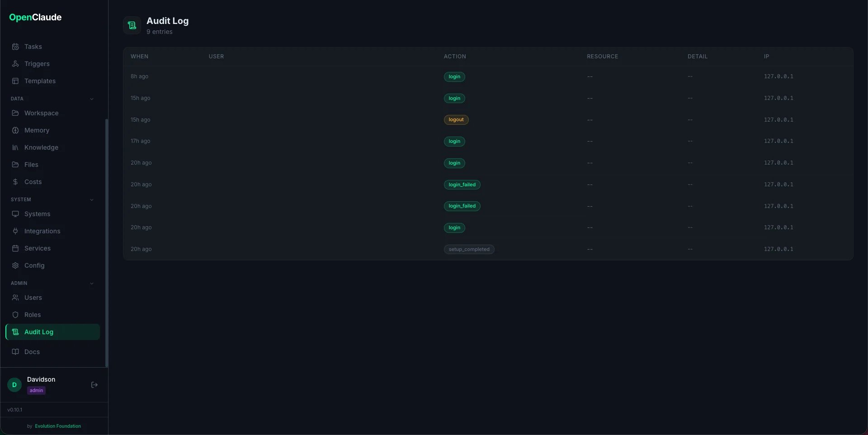Click the Davidson username
Image resolution: width=868 pixels, height=435 pixels.
(x=41, y=379)
